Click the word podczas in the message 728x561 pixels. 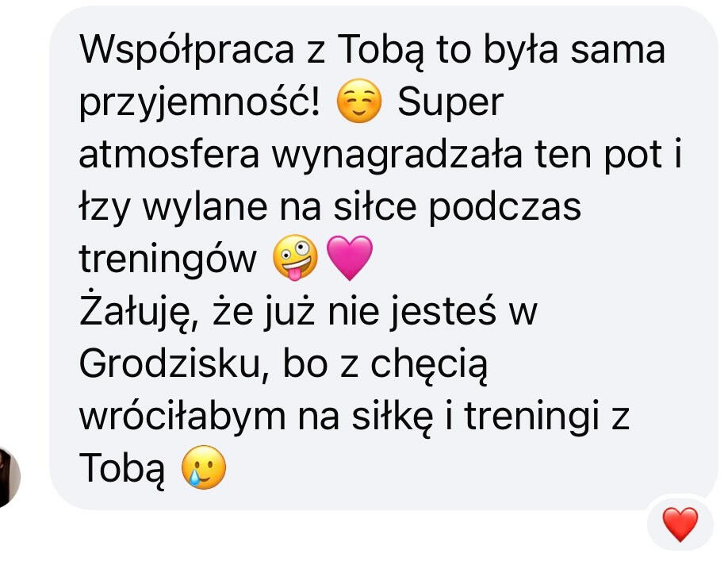pos(504,207)
